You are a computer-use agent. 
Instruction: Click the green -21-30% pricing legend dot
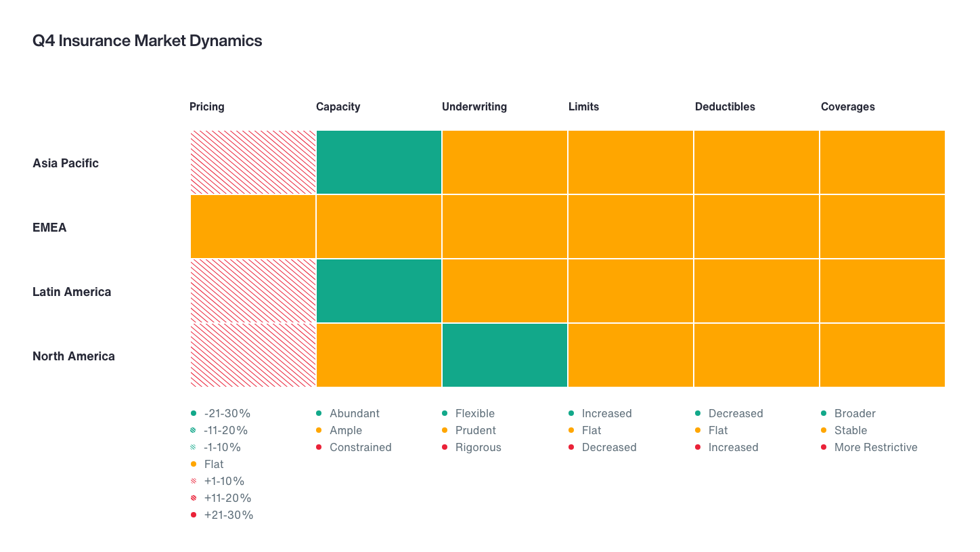pos(194,413)
